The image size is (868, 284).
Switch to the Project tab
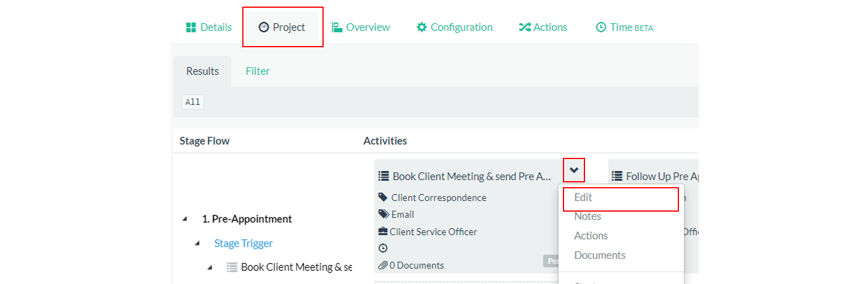(282, 28)
